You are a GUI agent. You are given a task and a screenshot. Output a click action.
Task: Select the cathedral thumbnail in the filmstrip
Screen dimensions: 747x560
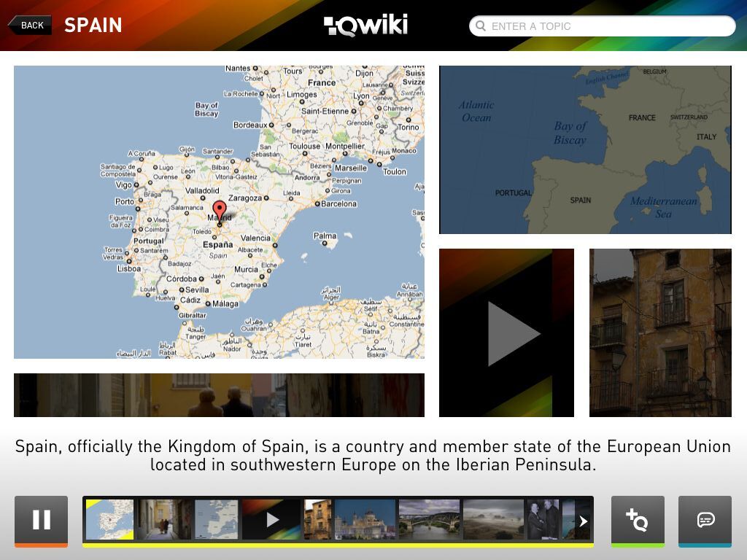(x=365, y=519)
